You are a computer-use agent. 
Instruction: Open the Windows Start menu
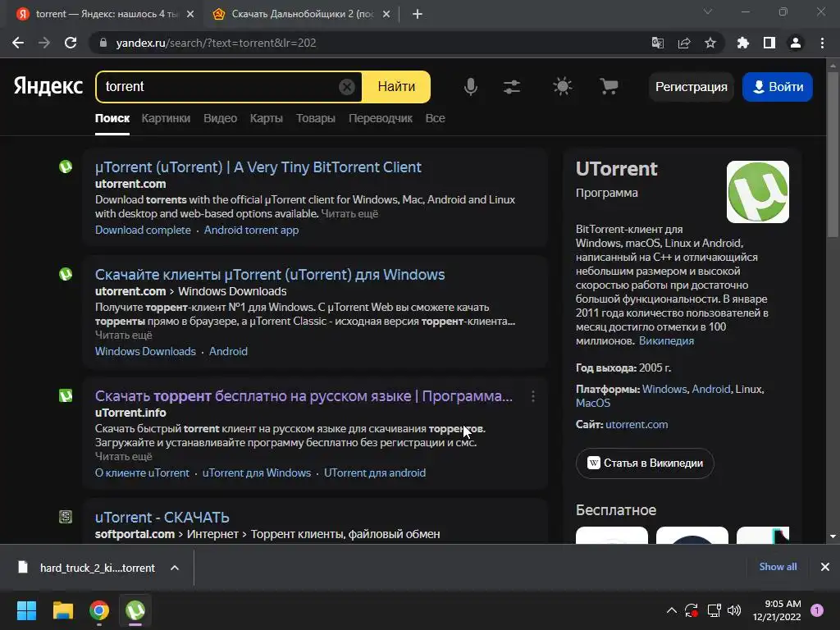26,610
